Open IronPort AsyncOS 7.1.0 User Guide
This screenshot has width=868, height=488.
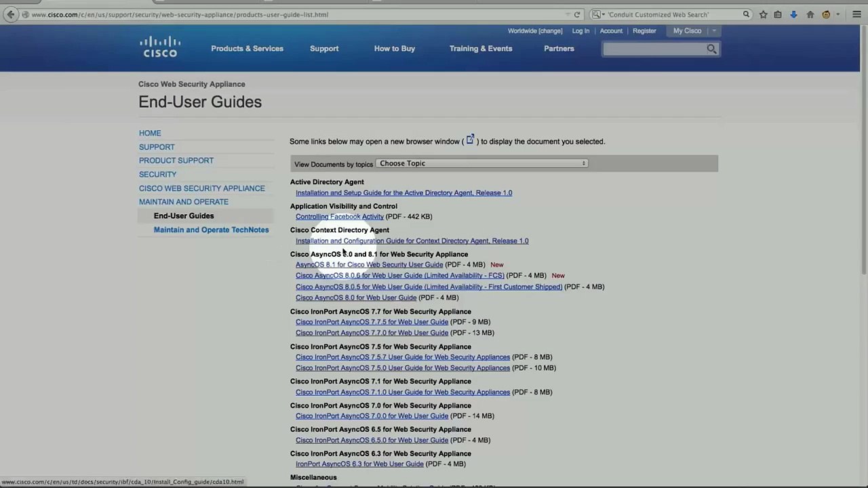403,392
